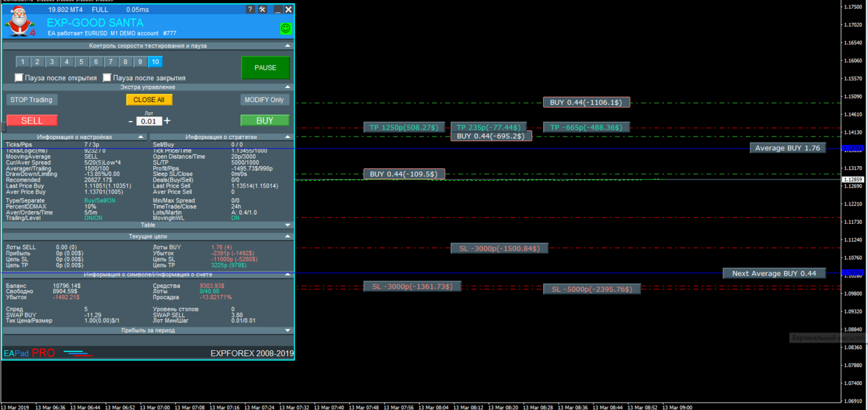Set testing speed to 5
This screenshot has width=868, height=410.
tap(81, 62)
